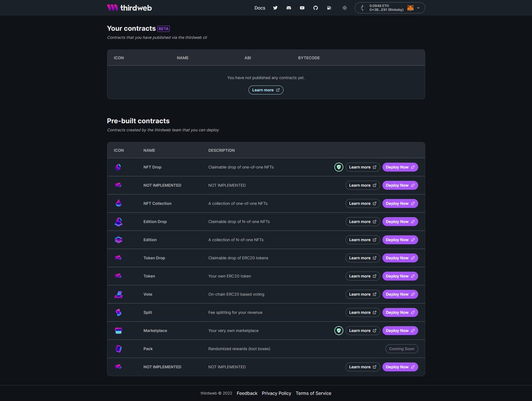The width and height of the screenshot is (532, 401).
Task: Expand the wallet account dropdown
Action: coord(390,8)
